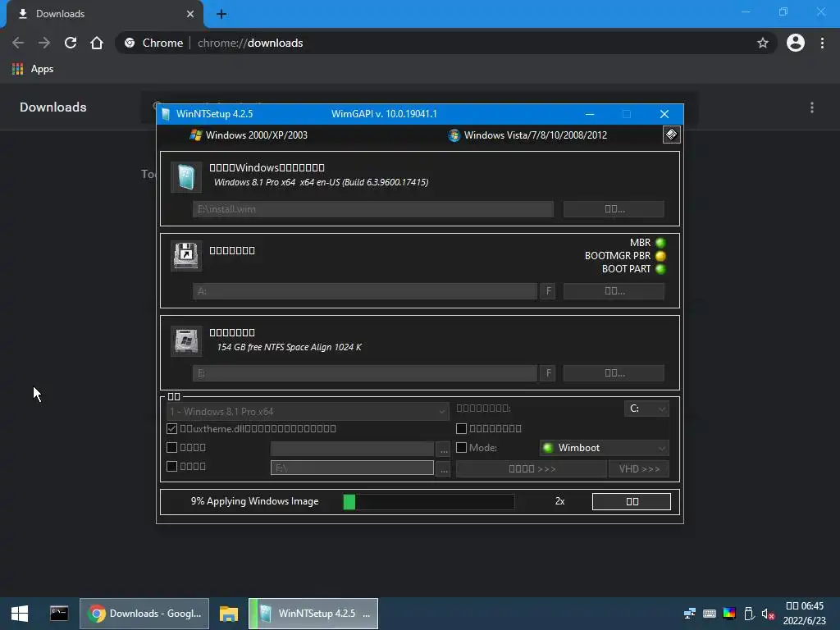
Task: Click the keyboard tray icon
Action: coord(710,614)
